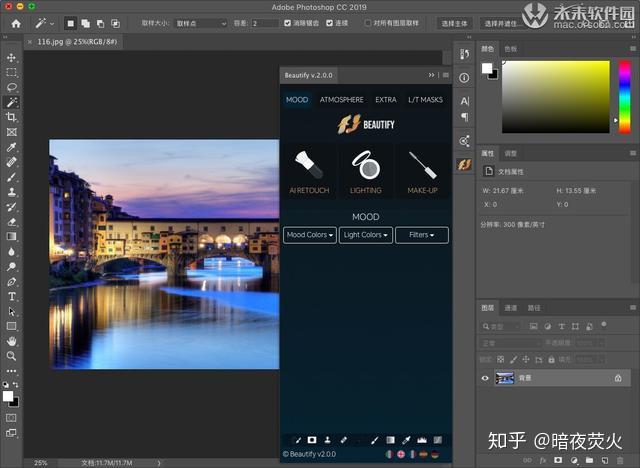Select the Crop tool
The image size is (640, 468).
click(x=11, y=117)
